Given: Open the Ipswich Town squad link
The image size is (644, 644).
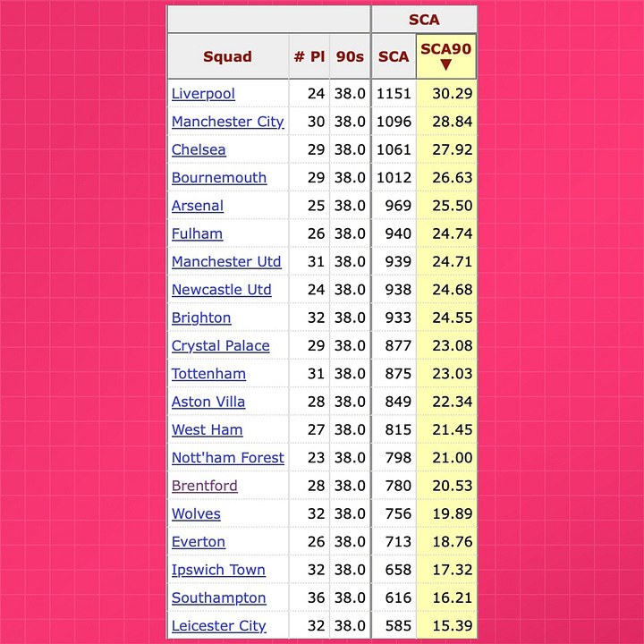Looking at the screenshot, I should point(218,570).
